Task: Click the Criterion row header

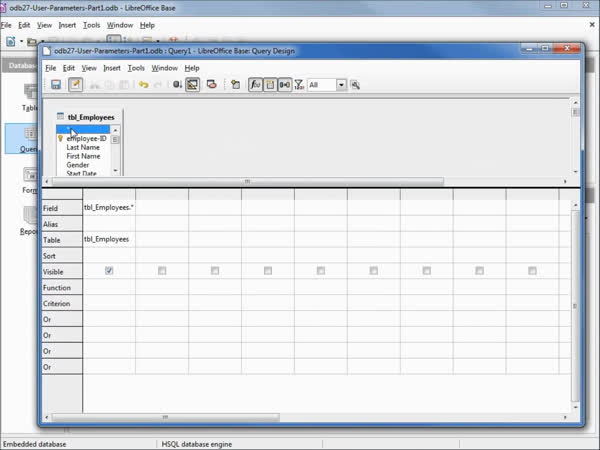Action: coord(62,303)
